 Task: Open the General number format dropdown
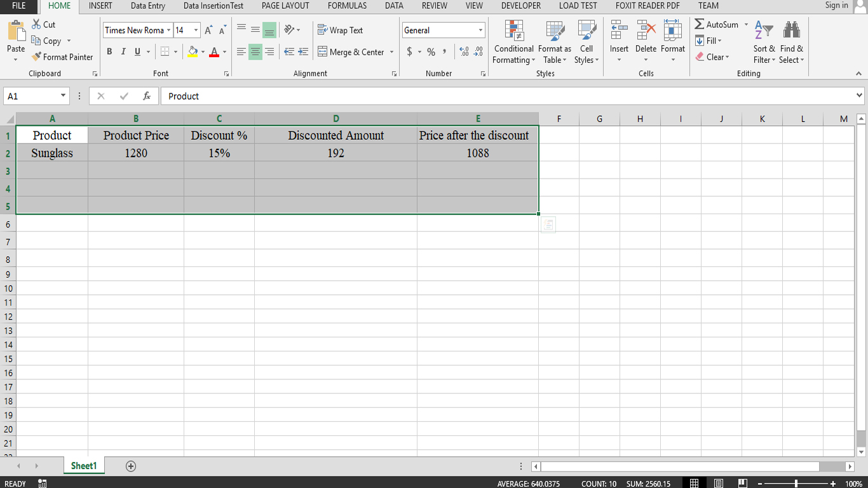point(480,30)
